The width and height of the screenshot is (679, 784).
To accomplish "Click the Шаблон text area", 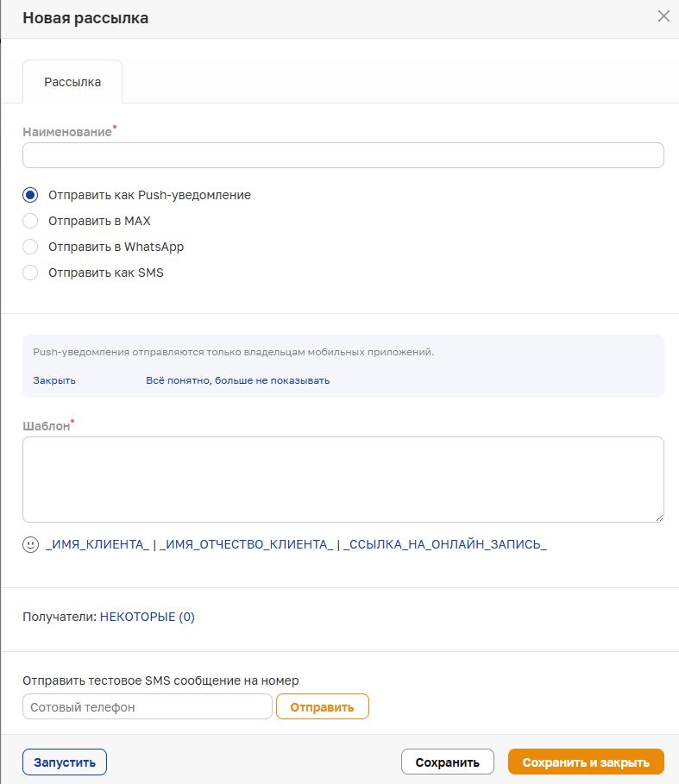I will (x=343, y=479).
